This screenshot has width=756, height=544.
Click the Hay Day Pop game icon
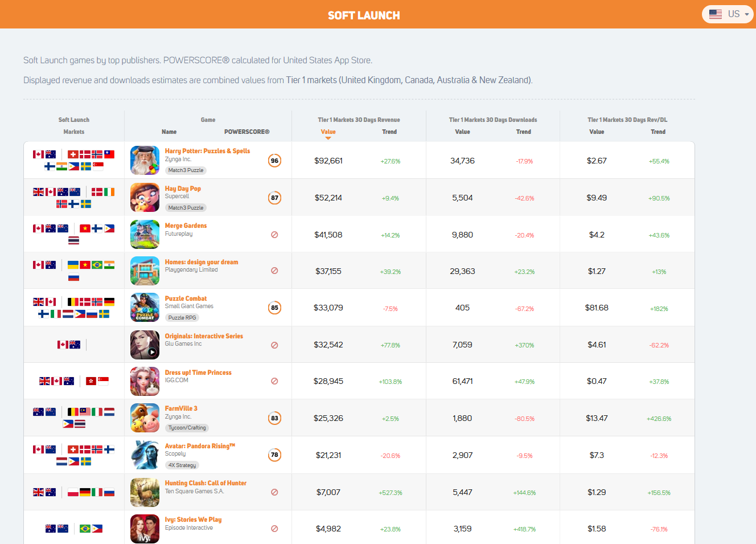[145, 198]
